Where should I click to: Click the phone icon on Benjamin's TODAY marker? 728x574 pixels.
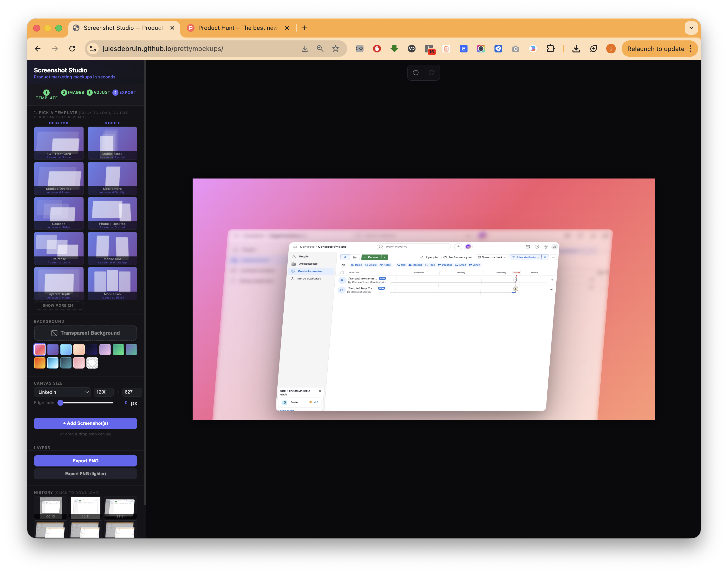pos(515,280)
